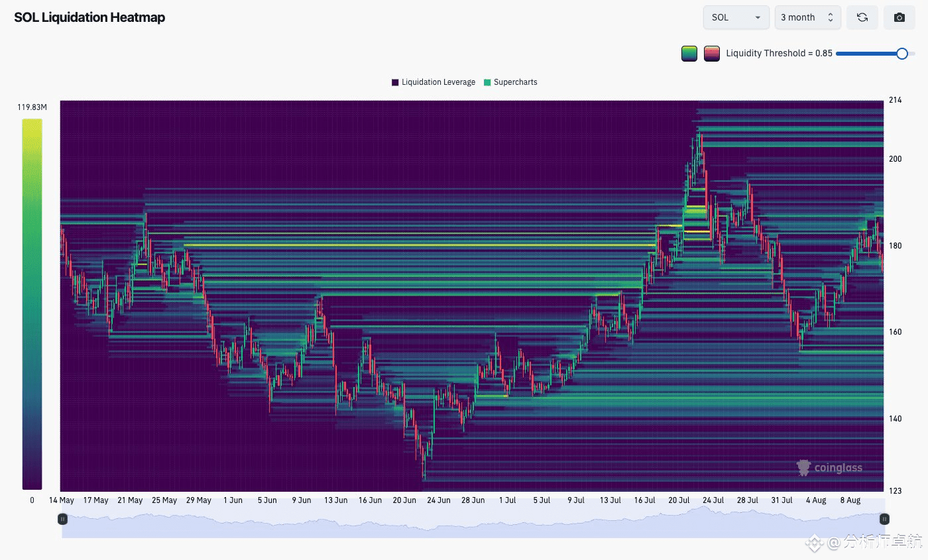
Task: Click the Liquidity Threshold slider handle
Action: coord(901,54)
